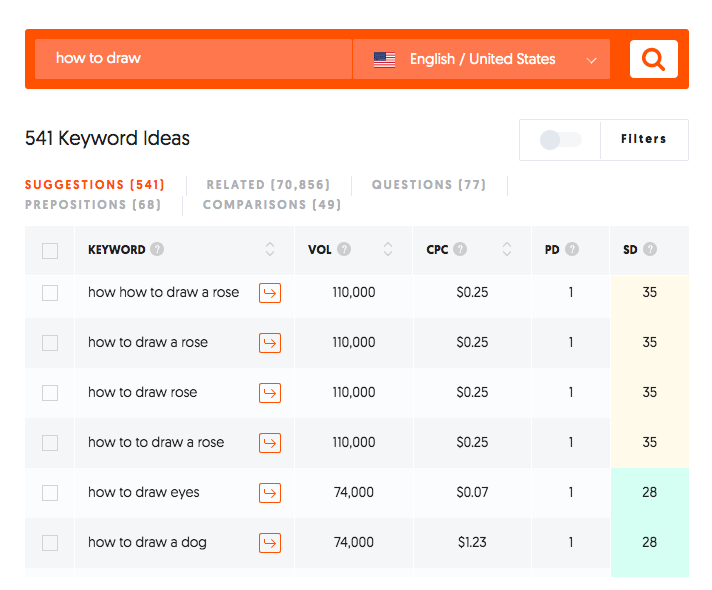
Task: Open arrow icon for 'how to draw a dog'
Action: [270, 542]
